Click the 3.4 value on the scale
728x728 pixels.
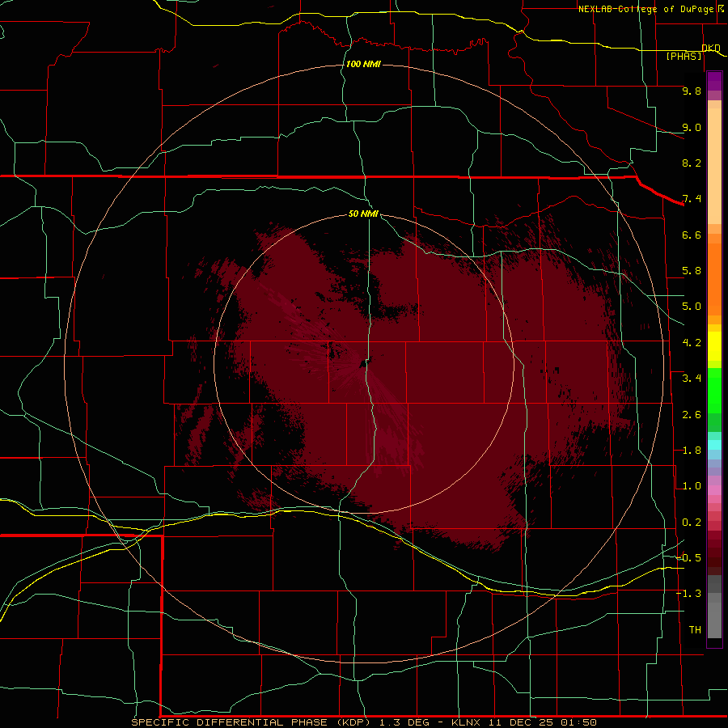[x=692, y=379]
